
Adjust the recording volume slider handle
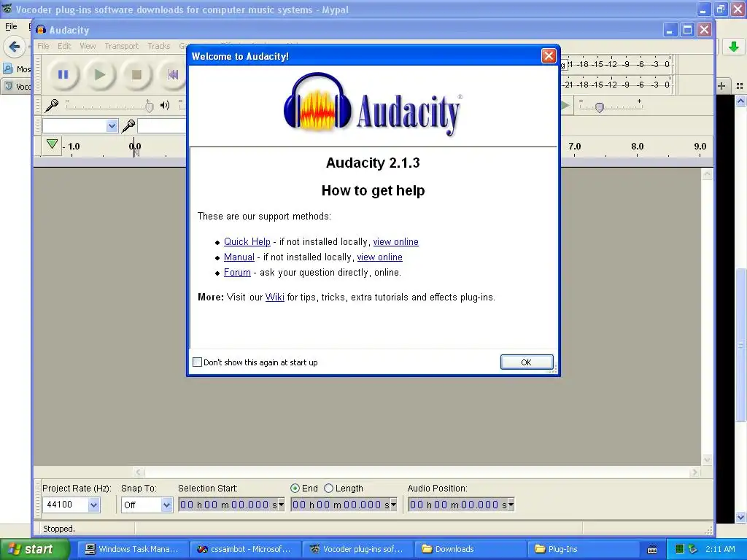pyautogui.click(x=149, y=106)
